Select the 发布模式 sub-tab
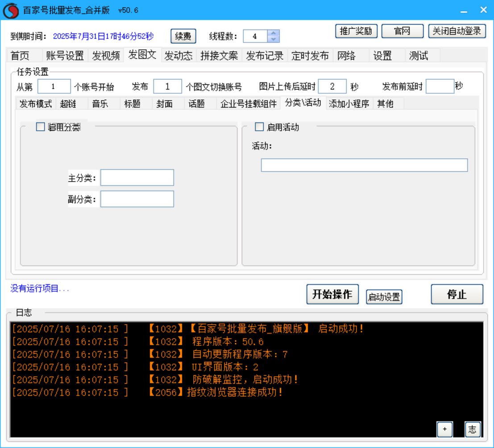Screen dimensions: 494x448 36,103
